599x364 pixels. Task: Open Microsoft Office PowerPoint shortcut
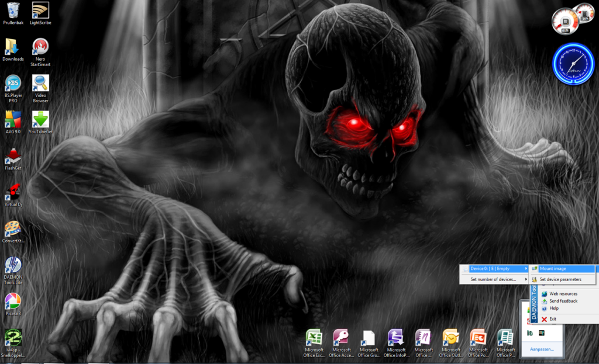point(478,343)
